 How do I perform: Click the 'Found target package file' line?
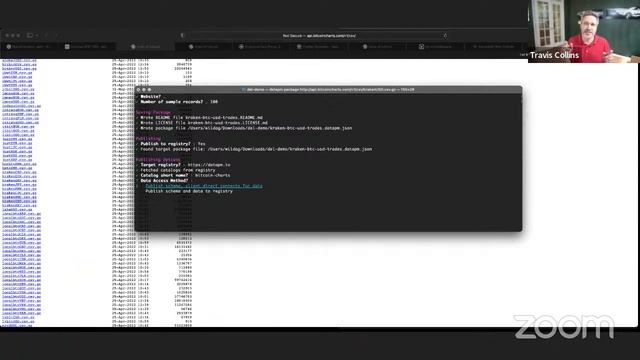tap(256, 149)
